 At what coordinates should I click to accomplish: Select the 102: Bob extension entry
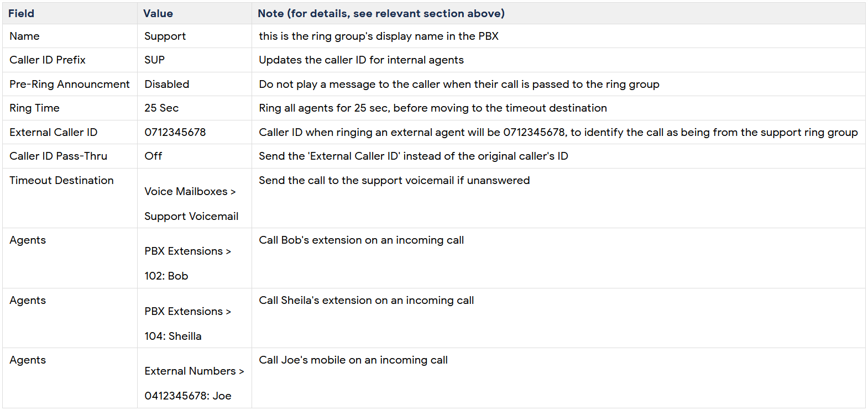pos(166,276)
